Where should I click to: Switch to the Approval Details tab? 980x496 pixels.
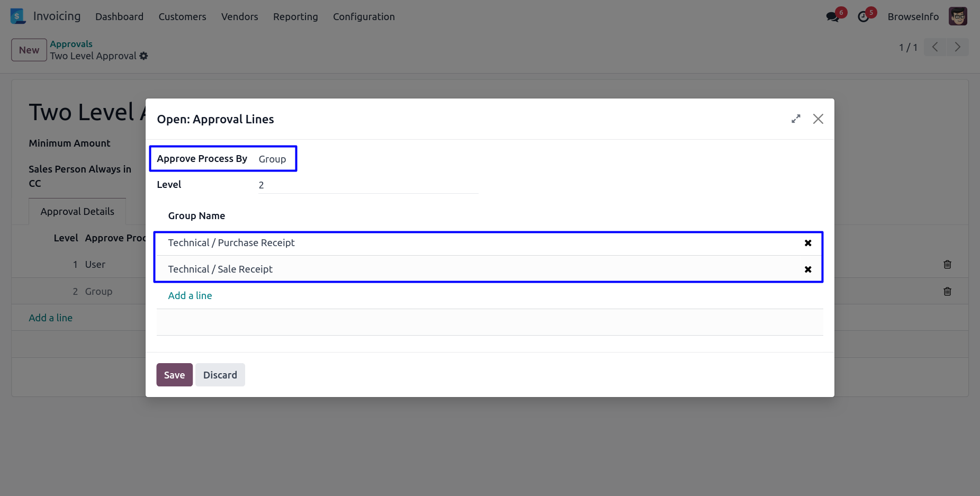(x=77, y=212)
